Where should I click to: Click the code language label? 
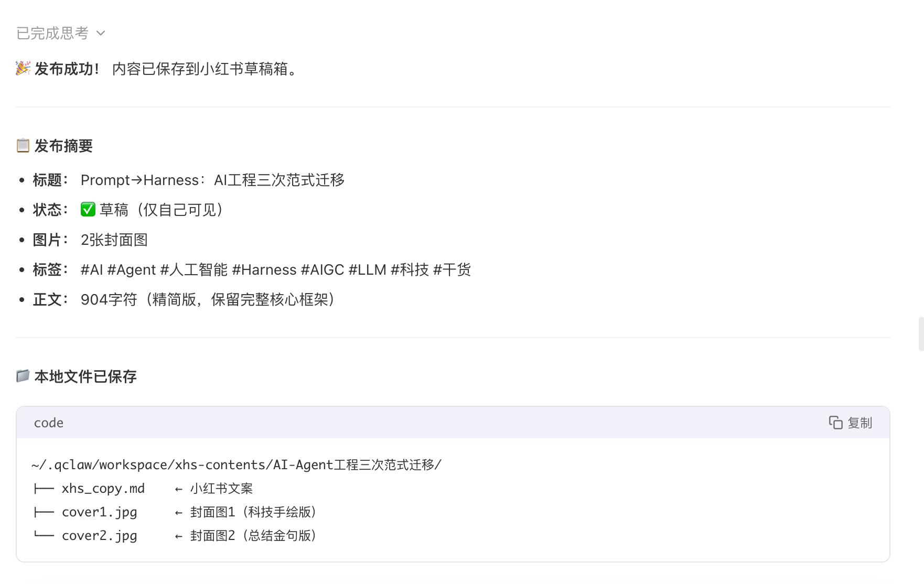click(x=49, y=423)
